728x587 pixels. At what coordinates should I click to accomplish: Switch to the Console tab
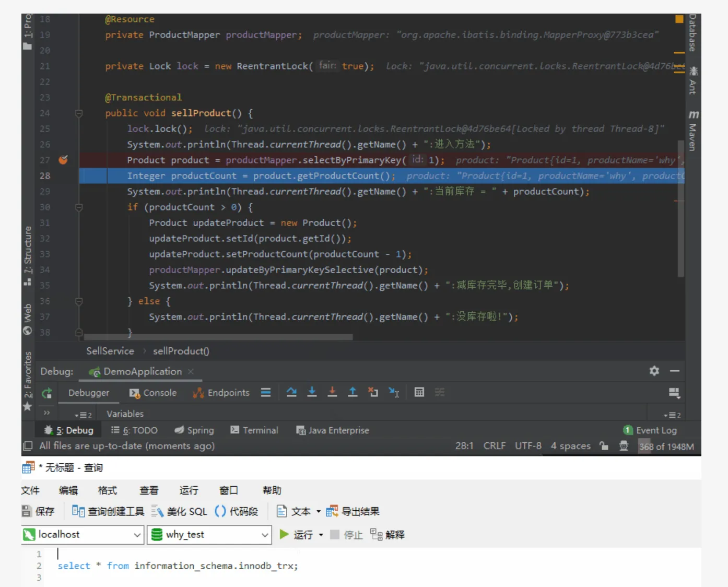point(153,393)
